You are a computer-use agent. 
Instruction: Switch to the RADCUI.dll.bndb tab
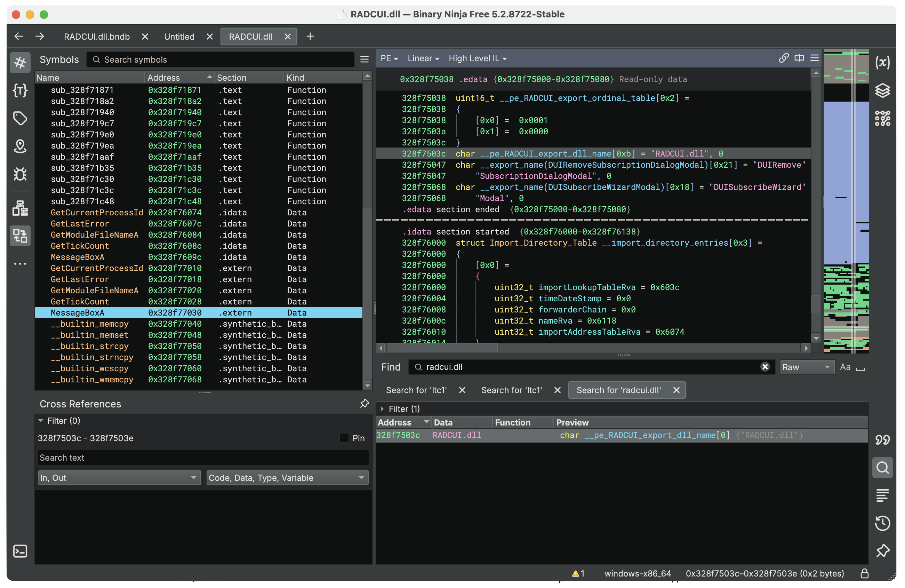point(97,37)
